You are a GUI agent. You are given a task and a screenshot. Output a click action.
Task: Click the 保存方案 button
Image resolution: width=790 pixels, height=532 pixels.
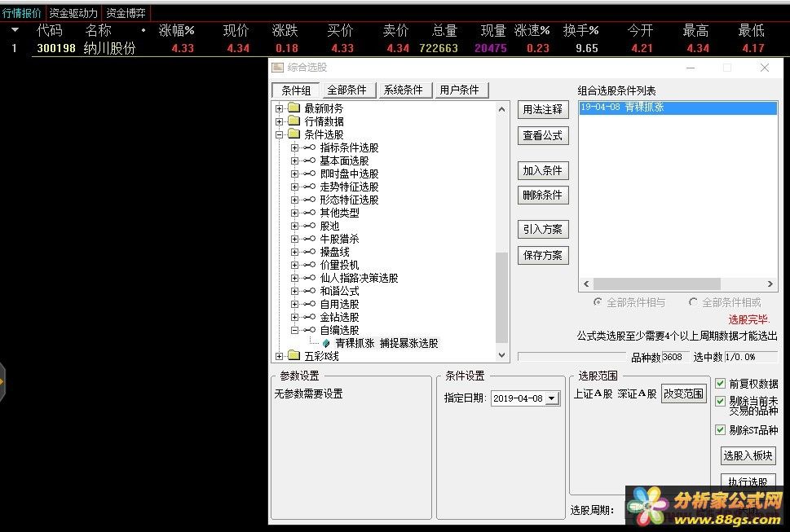[543, 255]
